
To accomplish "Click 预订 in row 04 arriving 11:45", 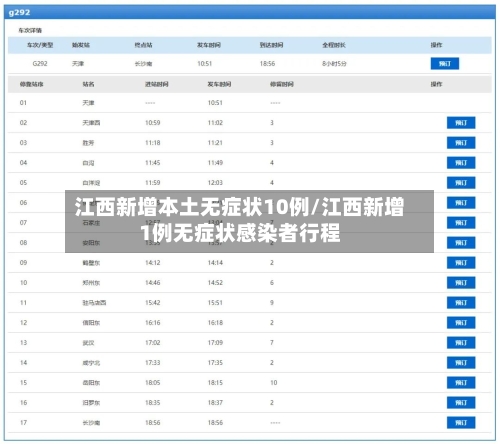I will 461,163.
